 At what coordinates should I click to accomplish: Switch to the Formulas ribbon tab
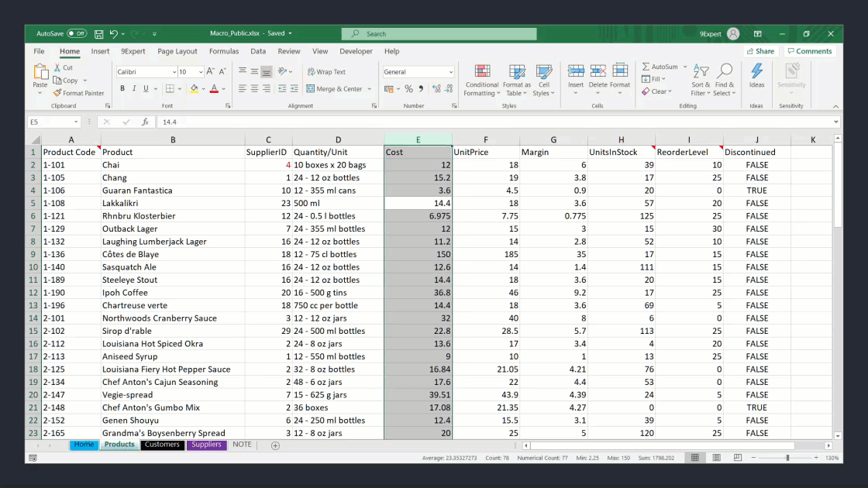coord(224,51)
